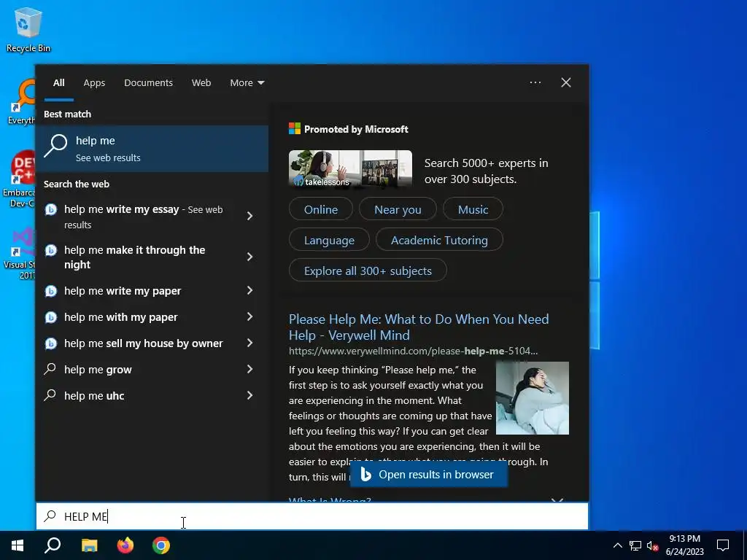This screenshot has height=560, width=747.
Task: Expand the 'What Is Wrong?' section chevron
Action: tap(557, 500)
